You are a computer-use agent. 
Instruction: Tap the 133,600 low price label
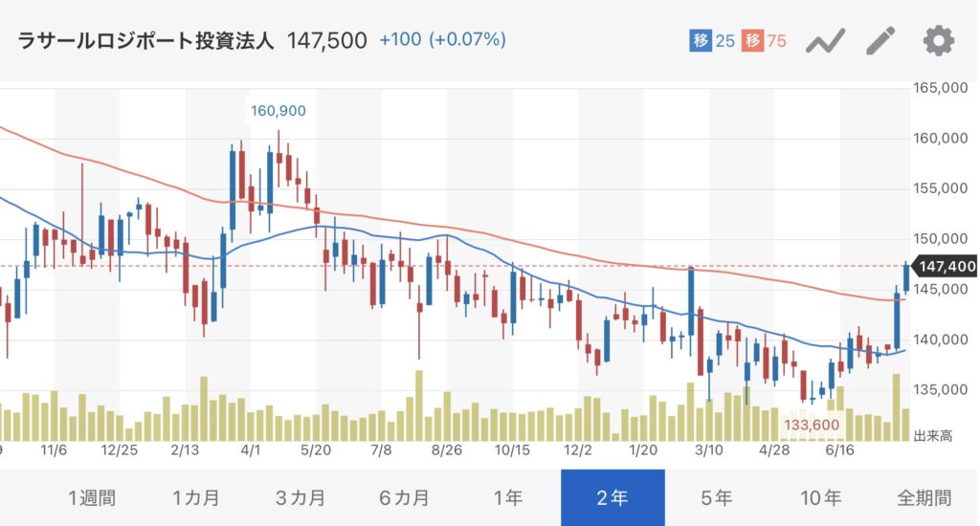812,426
